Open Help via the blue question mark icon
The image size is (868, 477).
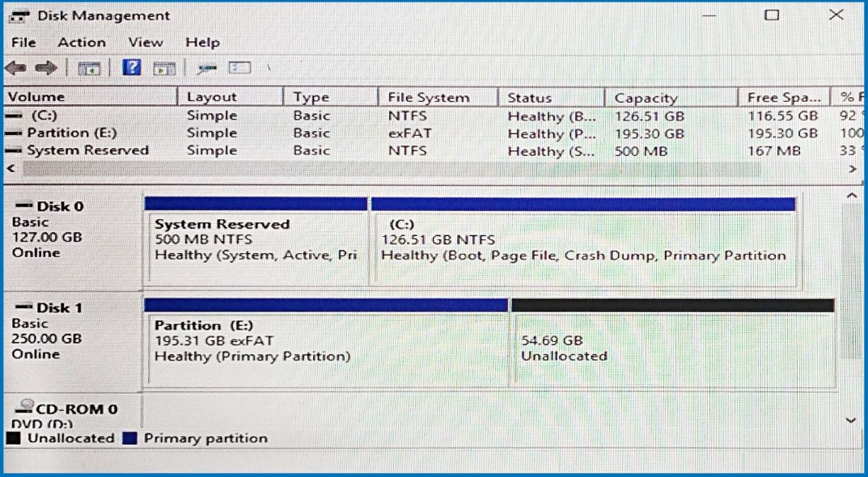[132, 68]
